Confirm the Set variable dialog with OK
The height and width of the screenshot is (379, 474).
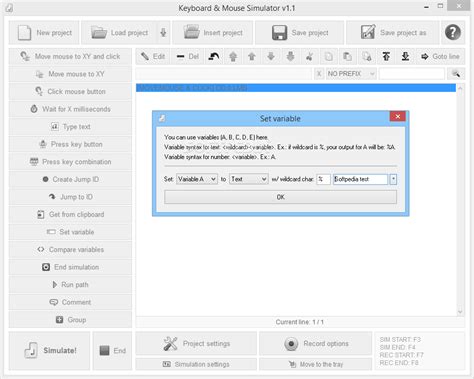coord(280,197)
